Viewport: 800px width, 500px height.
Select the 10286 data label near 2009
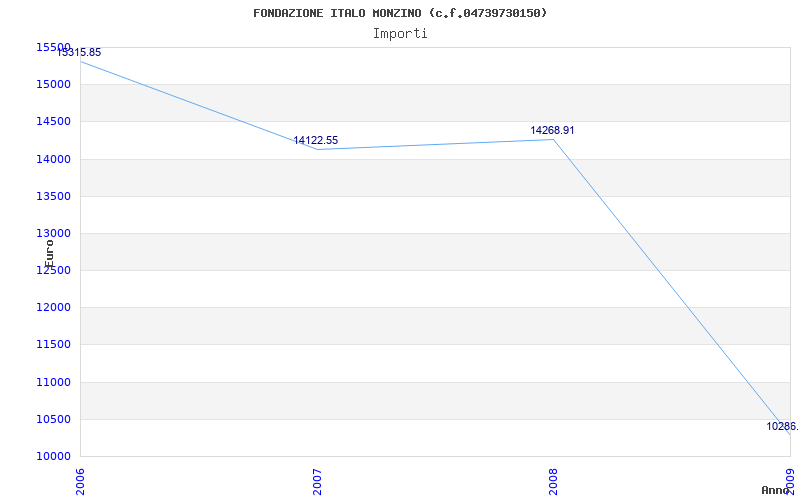783,427
